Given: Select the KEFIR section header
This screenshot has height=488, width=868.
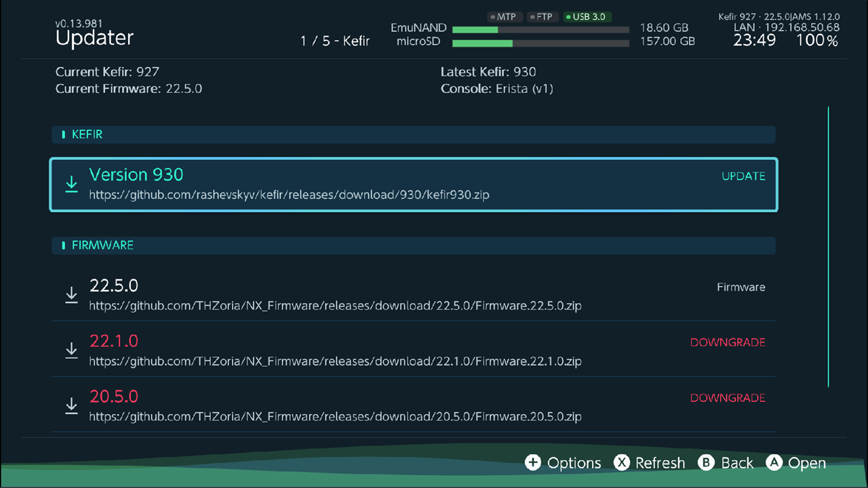Looking at the screenshot, I should tap(414, 134).
